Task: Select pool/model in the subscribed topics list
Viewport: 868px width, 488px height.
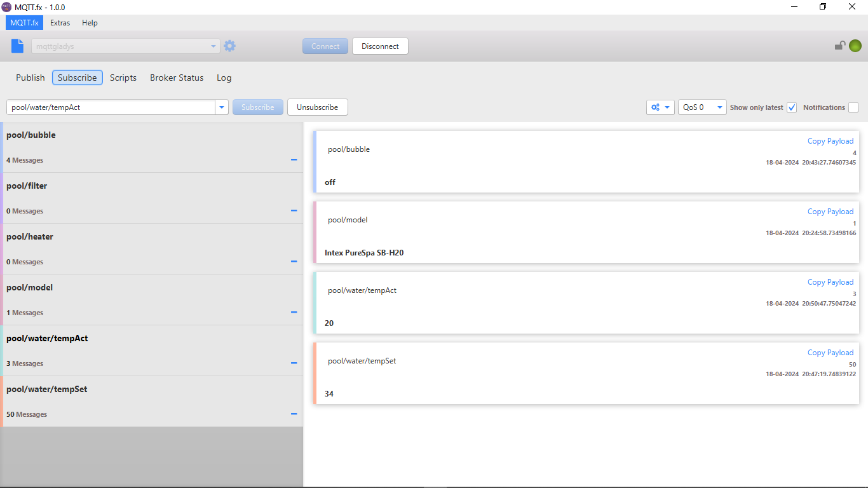Action: coord(151,300)
